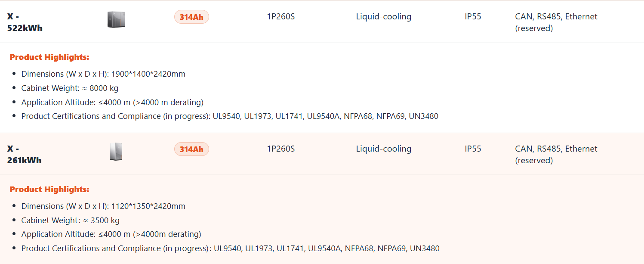Click the second Product Highlights heading

pyautogui.click(x=49, y=189)
